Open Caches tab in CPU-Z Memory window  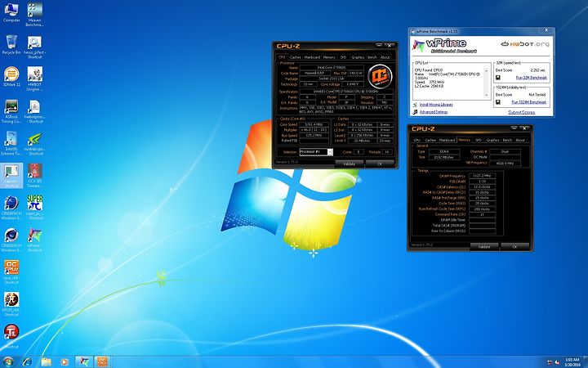[430, 140]
